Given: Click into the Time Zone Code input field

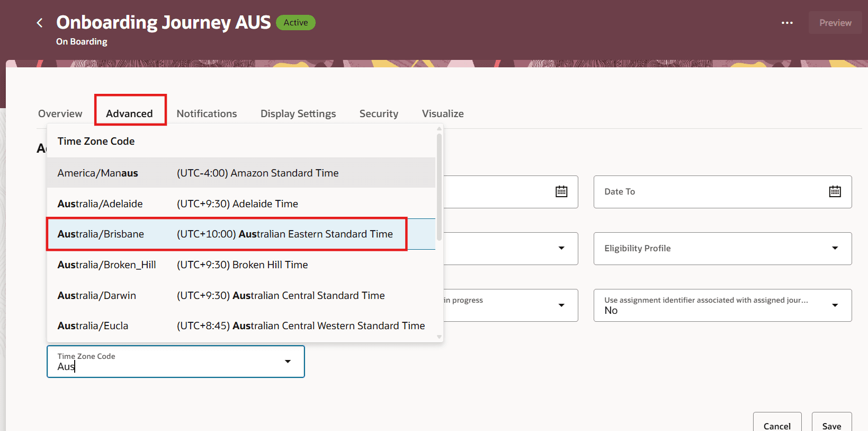Looking at the screenshot, I should 164,366.
